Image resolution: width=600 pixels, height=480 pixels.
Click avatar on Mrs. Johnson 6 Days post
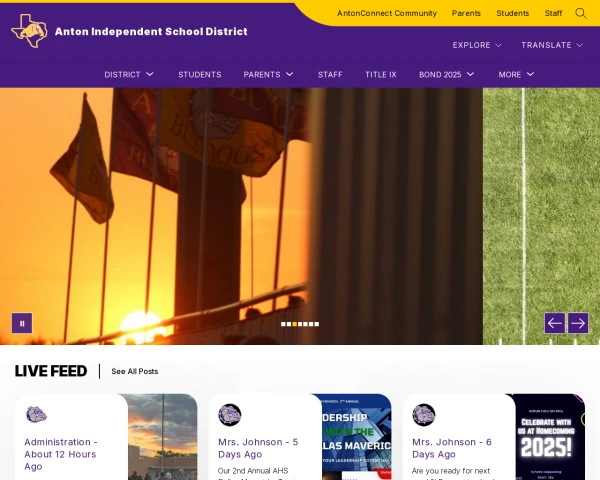[424, 415]
